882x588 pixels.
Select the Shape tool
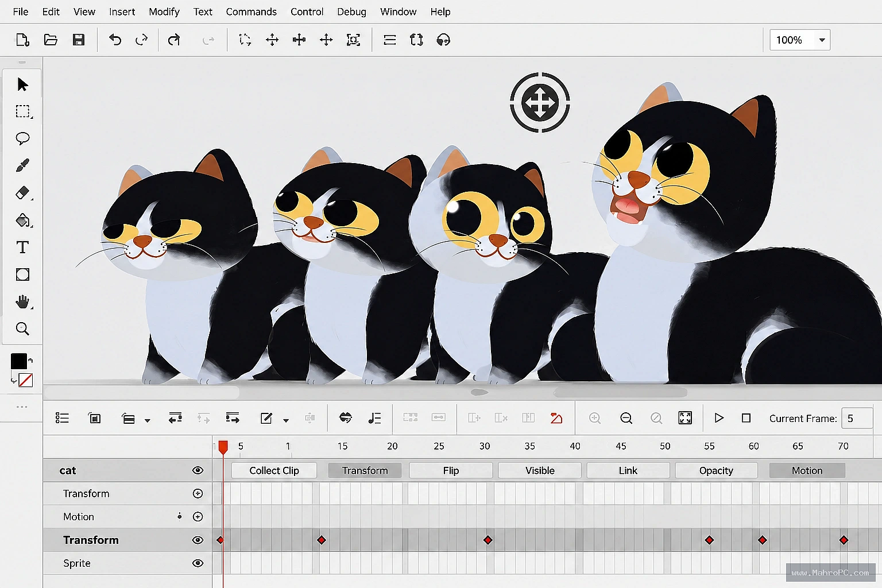pyautogui.click(x=22, y=274)
